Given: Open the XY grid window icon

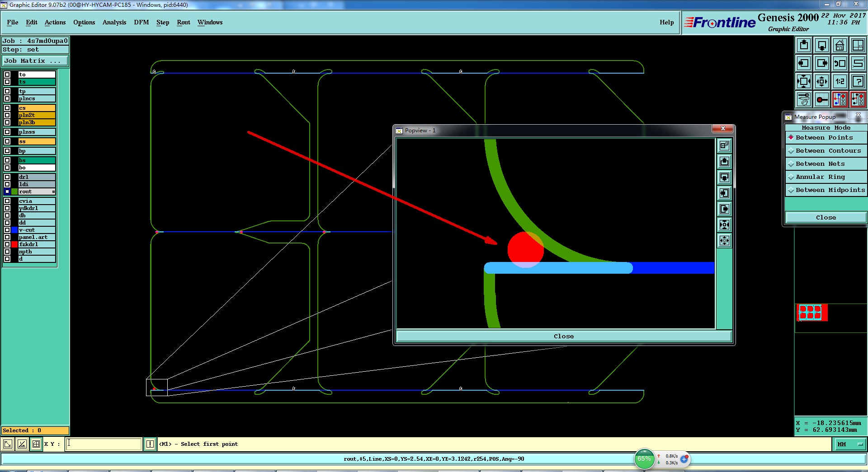Looking at the screenshot, I should click(x=858, y=45).
